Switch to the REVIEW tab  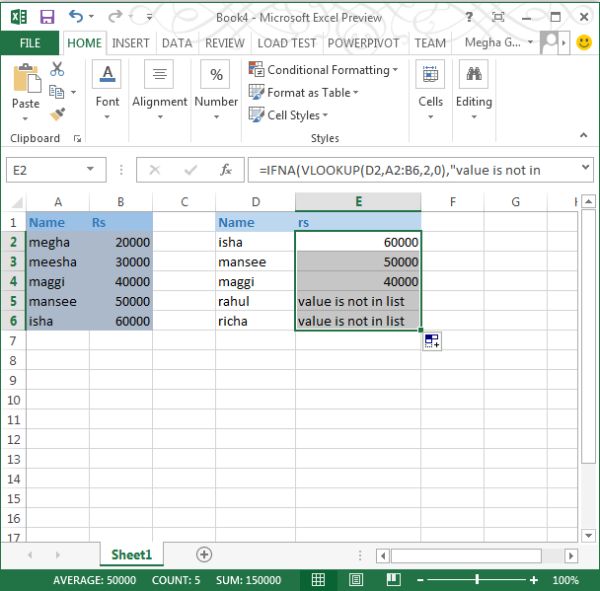click(225, 43)
